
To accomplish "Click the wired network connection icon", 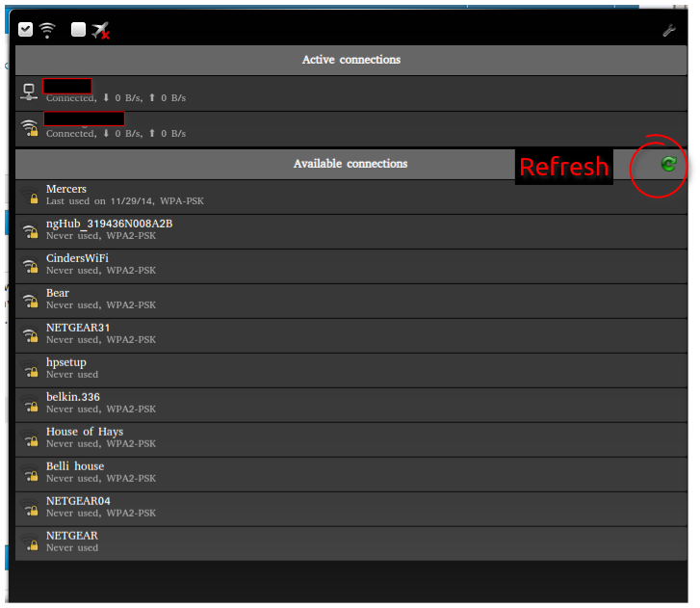I will 29,93.
